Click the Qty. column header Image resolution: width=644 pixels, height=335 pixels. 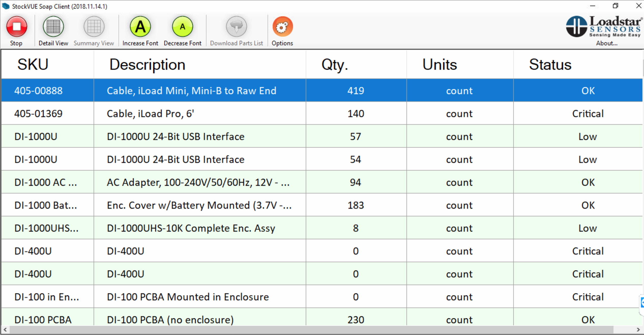point(334,64)
